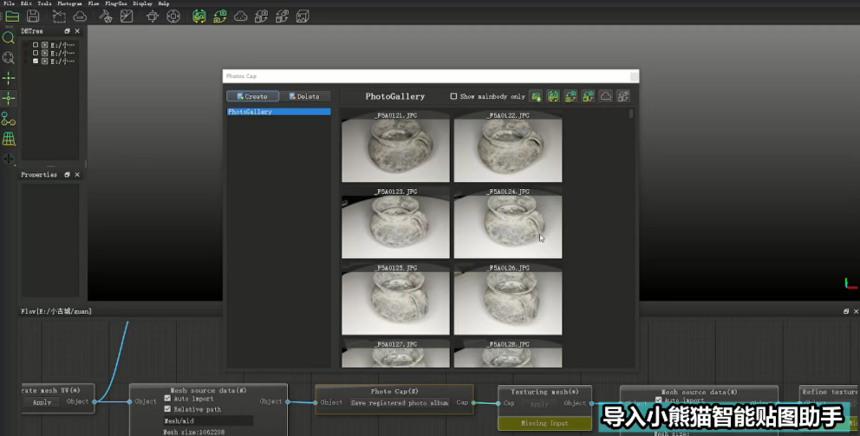860x436 pixels.
Task: Float the Properties panel
Action: (x=67, y=174)
